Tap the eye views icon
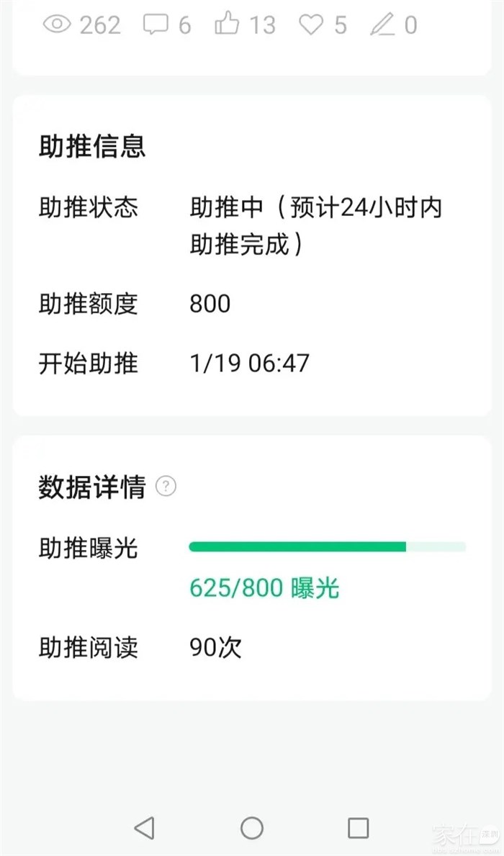The height and width of the screenshot is (856, 504). 57,25
